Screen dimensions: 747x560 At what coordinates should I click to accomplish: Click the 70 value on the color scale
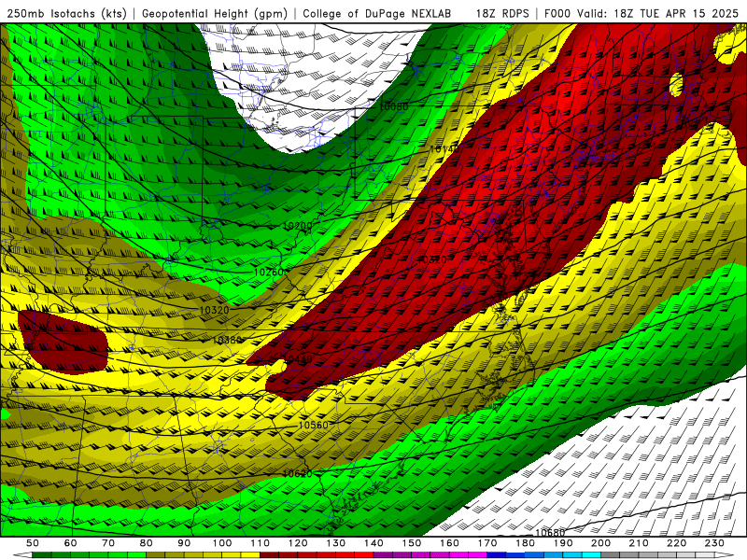[108, 543]
